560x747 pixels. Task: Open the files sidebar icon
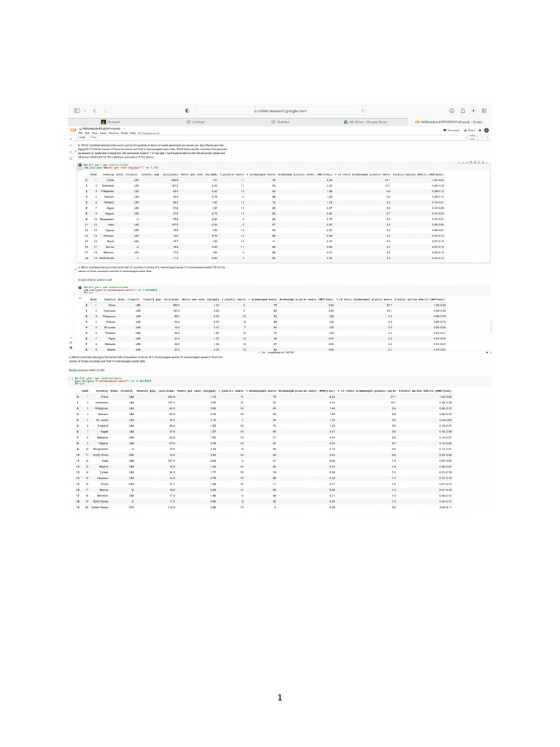pos(71,158)
